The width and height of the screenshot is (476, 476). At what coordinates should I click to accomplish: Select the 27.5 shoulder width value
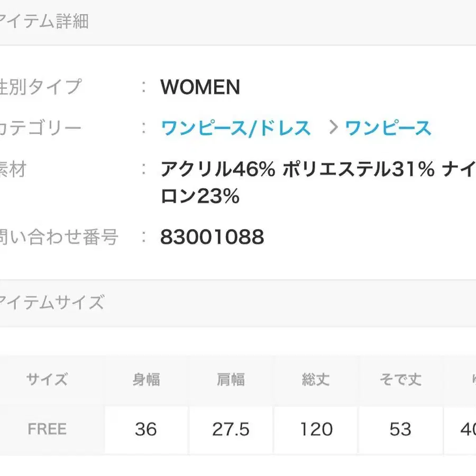pos(231,429)
